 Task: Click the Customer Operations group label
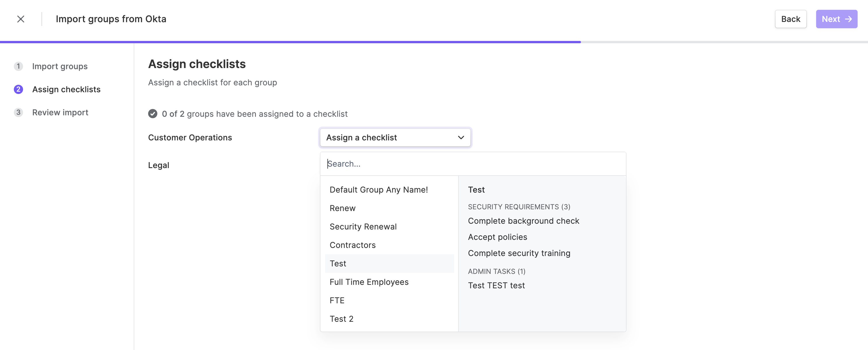click(190, 137)
